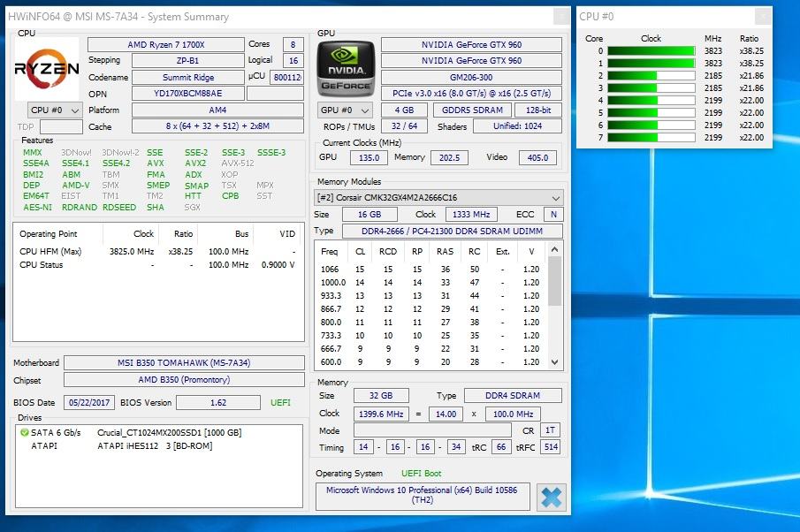This screenshot has height=532, width=800.
Task: Click the AMD Ryzen 7 1700X name field
Action: pyautogui.click(x=166, y=45)
